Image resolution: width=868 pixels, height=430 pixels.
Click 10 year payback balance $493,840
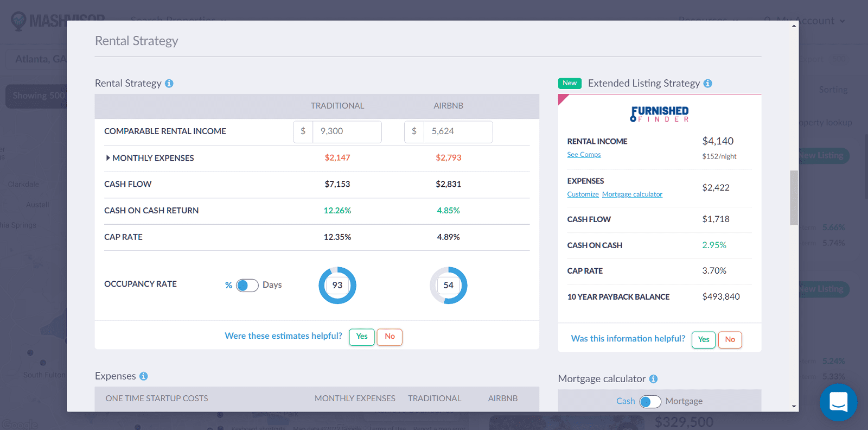(721, 297)
